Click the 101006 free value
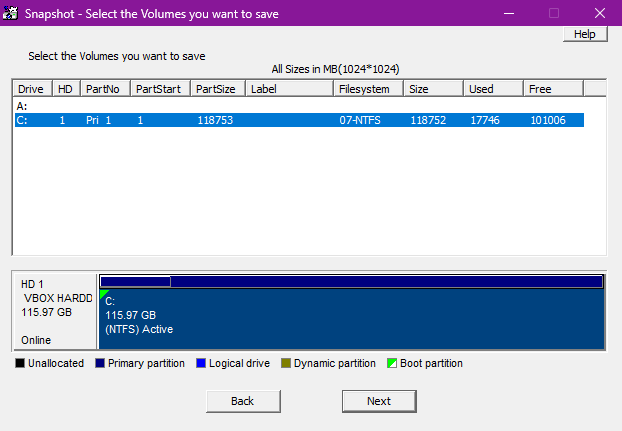Image resolution: width=622 pixels, height=431 pixels. (548, 120)
